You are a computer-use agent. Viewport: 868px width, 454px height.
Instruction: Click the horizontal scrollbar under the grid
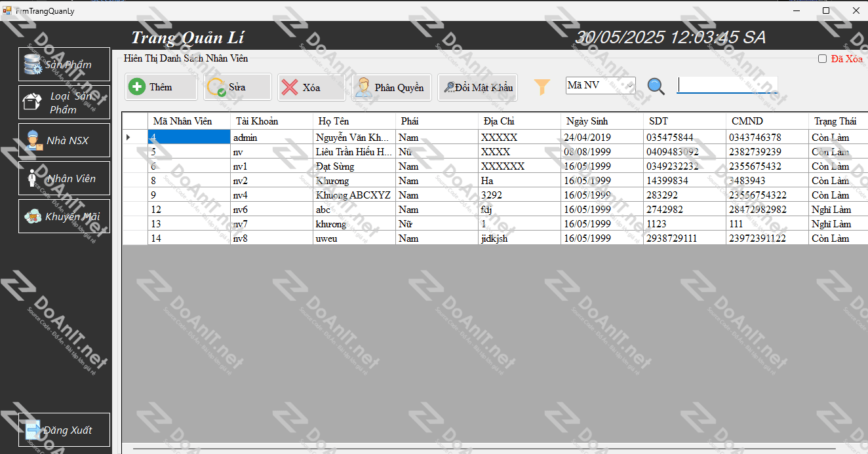pos(484,449)
